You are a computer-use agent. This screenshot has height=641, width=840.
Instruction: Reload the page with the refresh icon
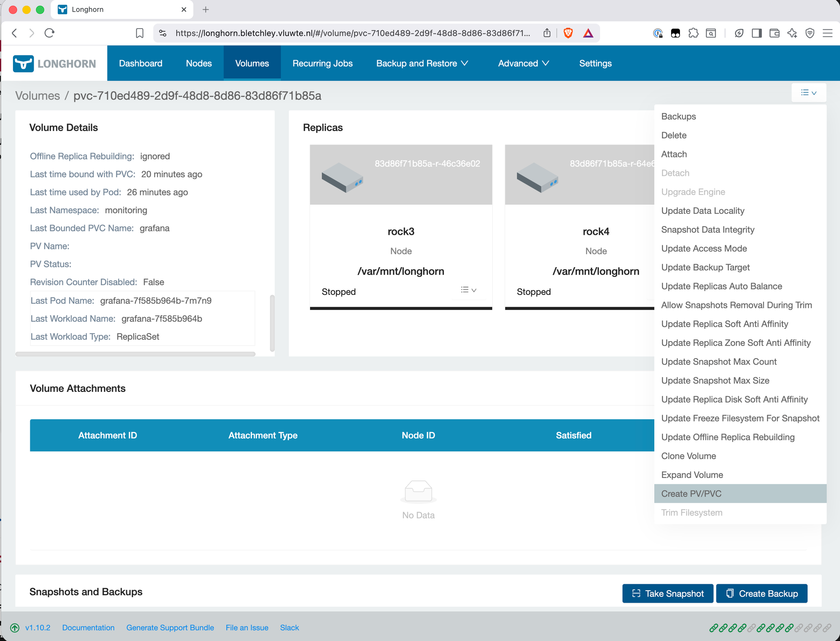pyautogui.click(x=50, y=33)
